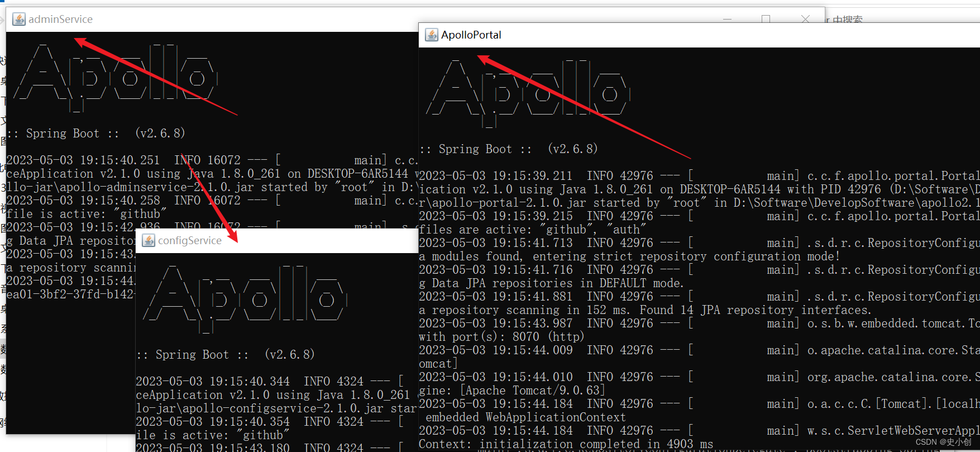980x452 pixels.
Task: Click ApolloPortal line 'embedded WebApplicationContext'
Action: pos(525,417)
